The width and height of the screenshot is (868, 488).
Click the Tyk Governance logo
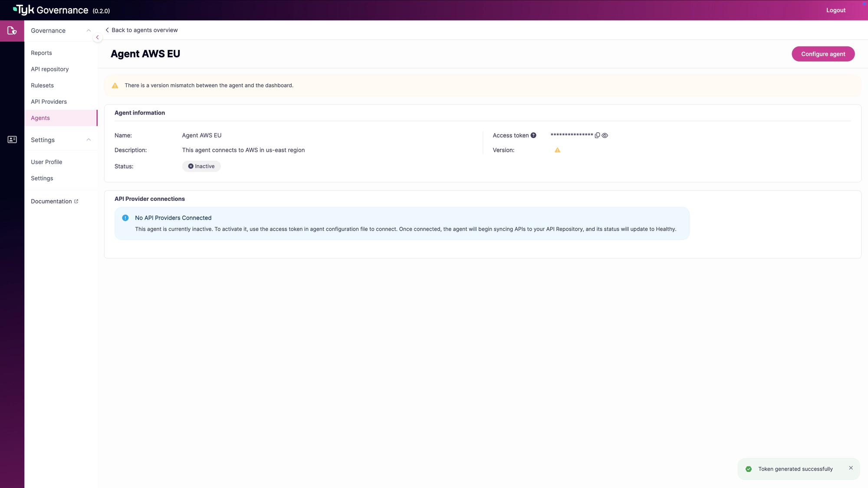pyautogui.click(x=51, y=10)
